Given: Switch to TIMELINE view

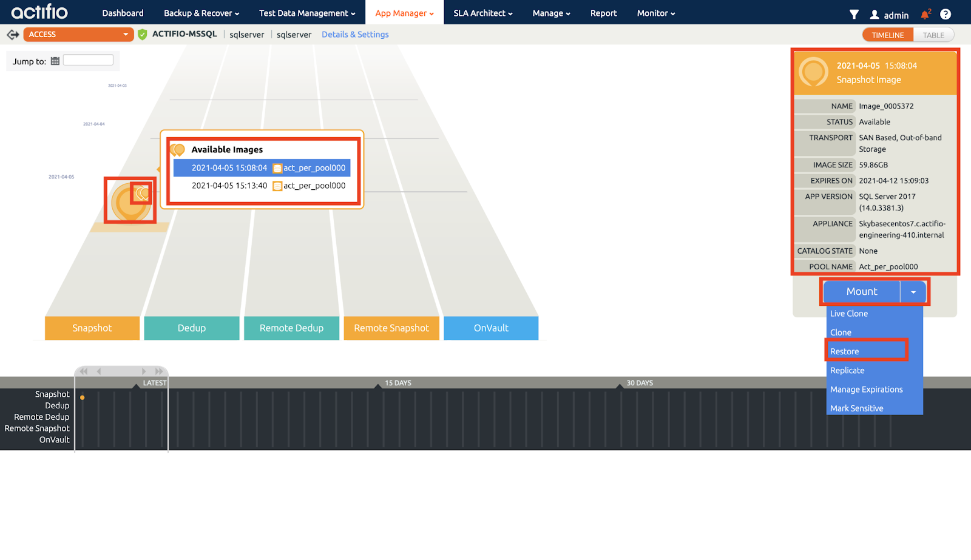Looking at the screenshot, I should (x=888, y=35).
